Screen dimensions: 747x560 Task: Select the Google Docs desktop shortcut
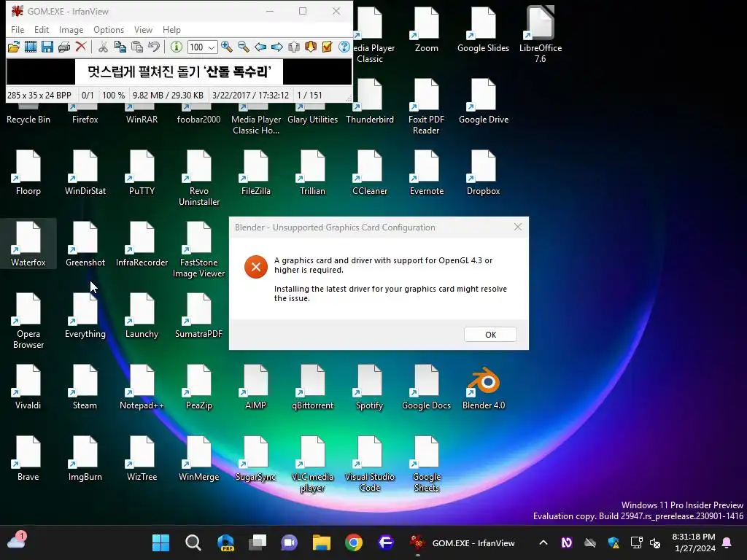(426, 388)
